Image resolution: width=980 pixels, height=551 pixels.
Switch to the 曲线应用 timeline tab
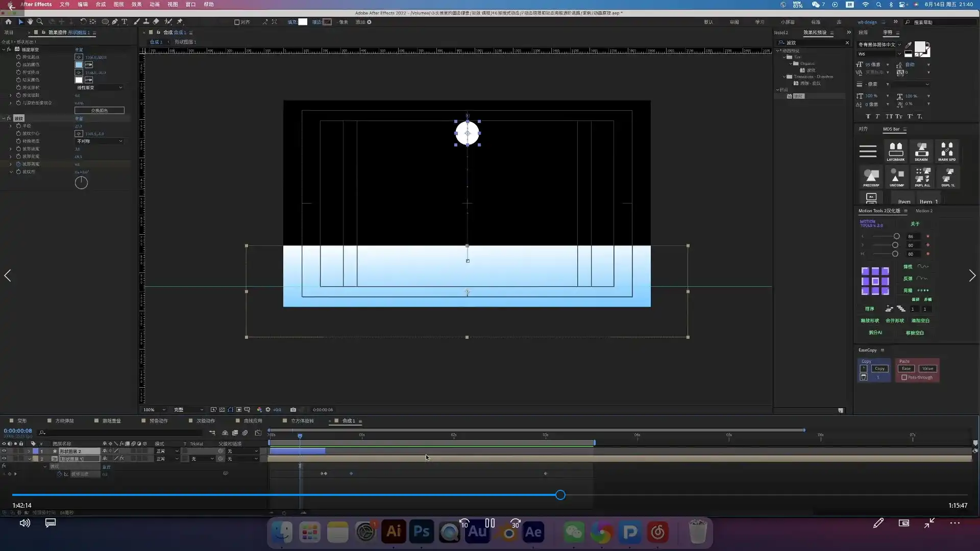pos(252,421)
